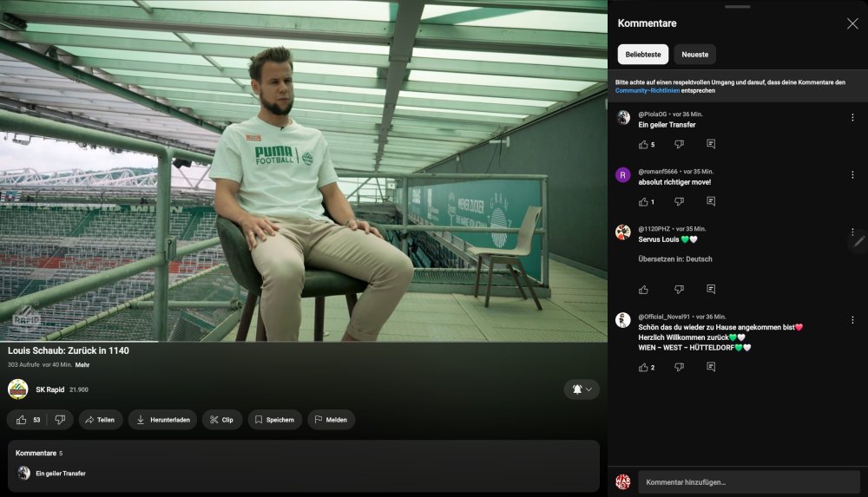Open @1120PHZ profile avatar
The image size is (868, 497).
623,232
